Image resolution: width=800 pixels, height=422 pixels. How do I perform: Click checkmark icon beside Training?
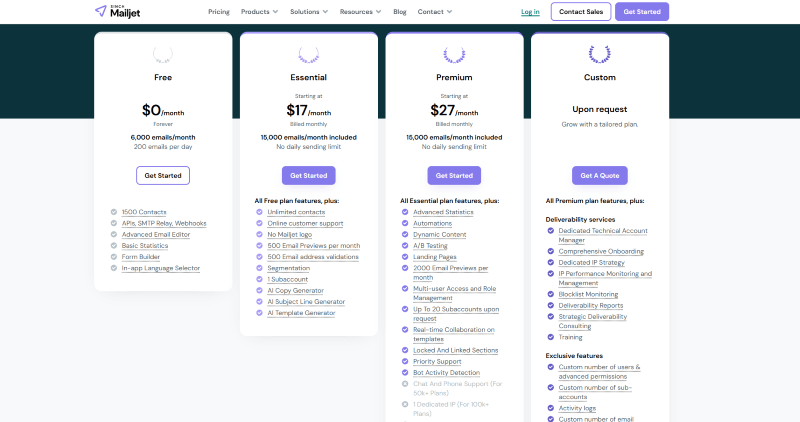point(551,337)
